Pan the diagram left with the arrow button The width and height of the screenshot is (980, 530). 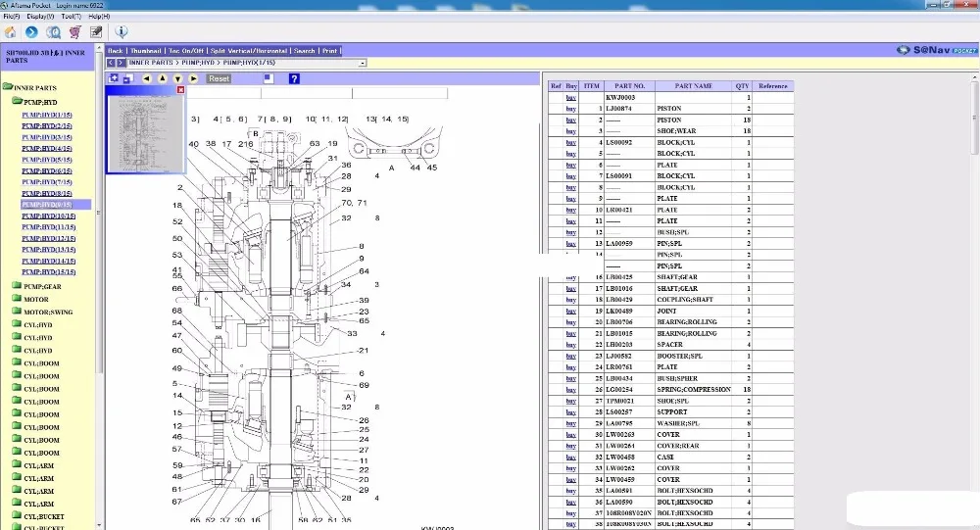tap(147, 78)
